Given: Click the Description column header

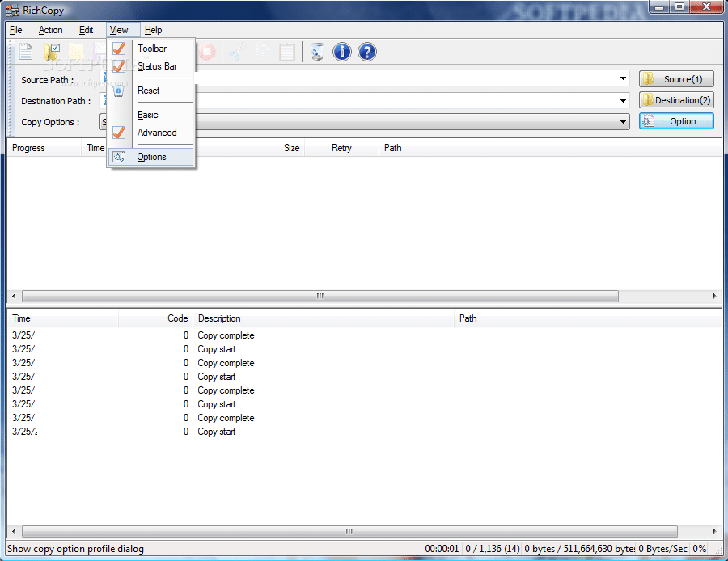Looking at the screenshot, I should [x=323, y=318].
